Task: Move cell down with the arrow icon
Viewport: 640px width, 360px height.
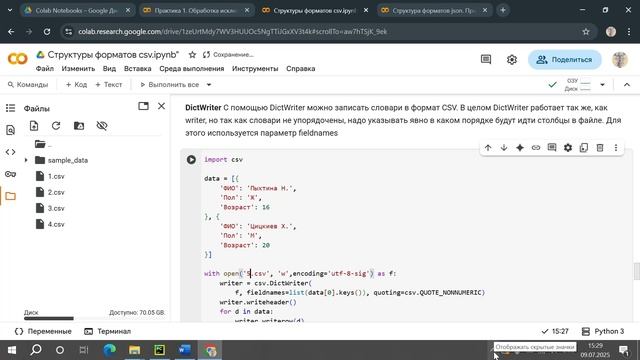Action: pos(504,148)
